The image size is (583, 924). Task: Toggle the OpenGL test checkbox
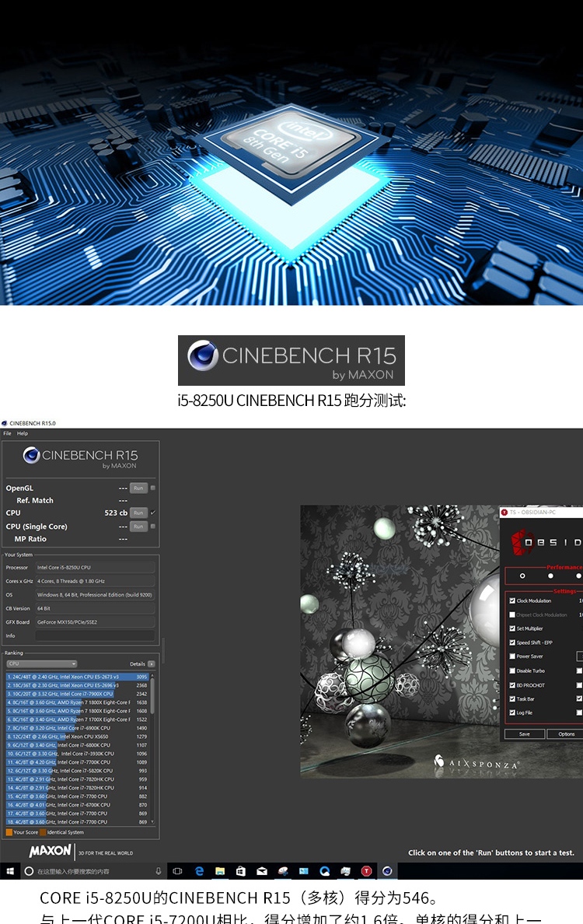pyautogui.click(x=153, y=488)
